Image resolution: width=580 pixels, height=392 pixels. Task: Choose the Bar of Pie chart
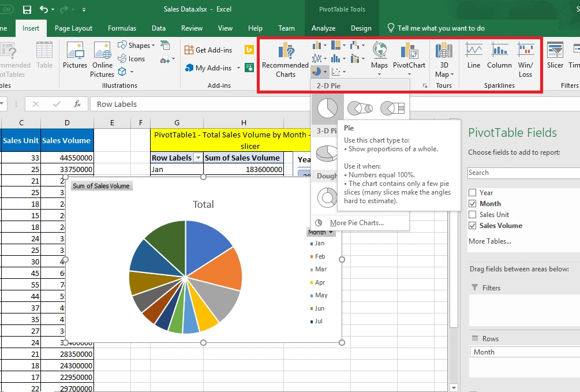[x=392, y=109]
